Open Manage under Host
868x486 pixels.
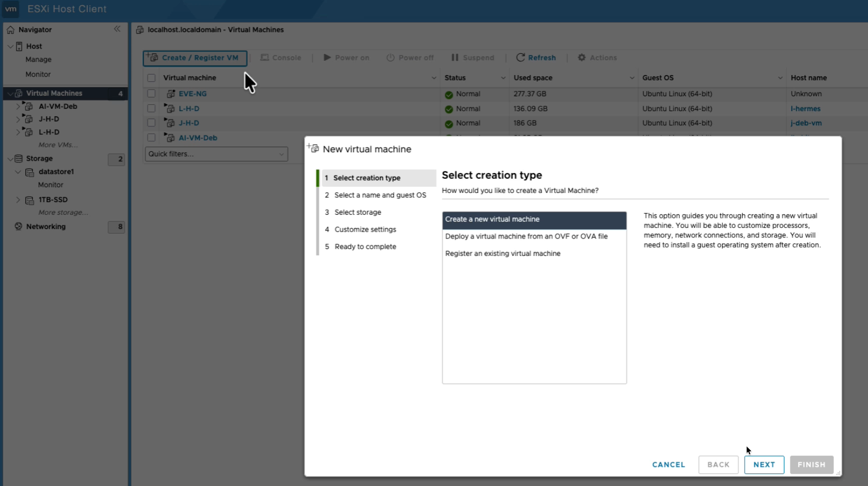[39, 60]
